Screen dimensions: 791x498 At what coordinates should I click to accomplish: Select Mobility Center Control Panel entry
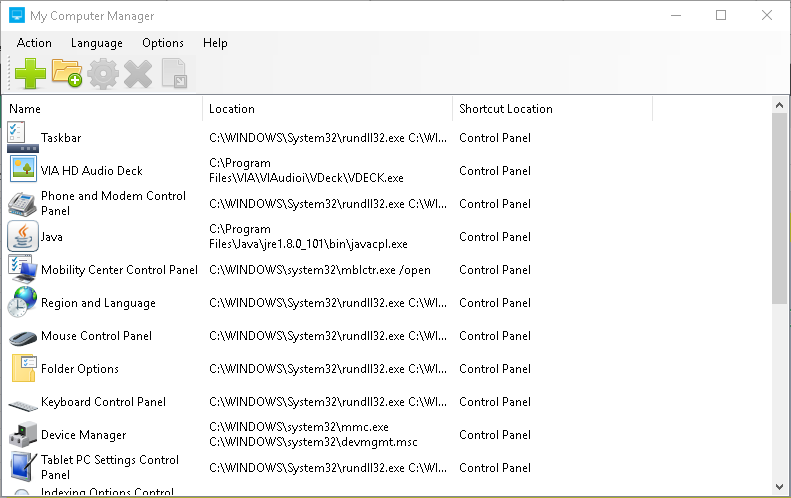pyautogui.click(x=119, y=270)
